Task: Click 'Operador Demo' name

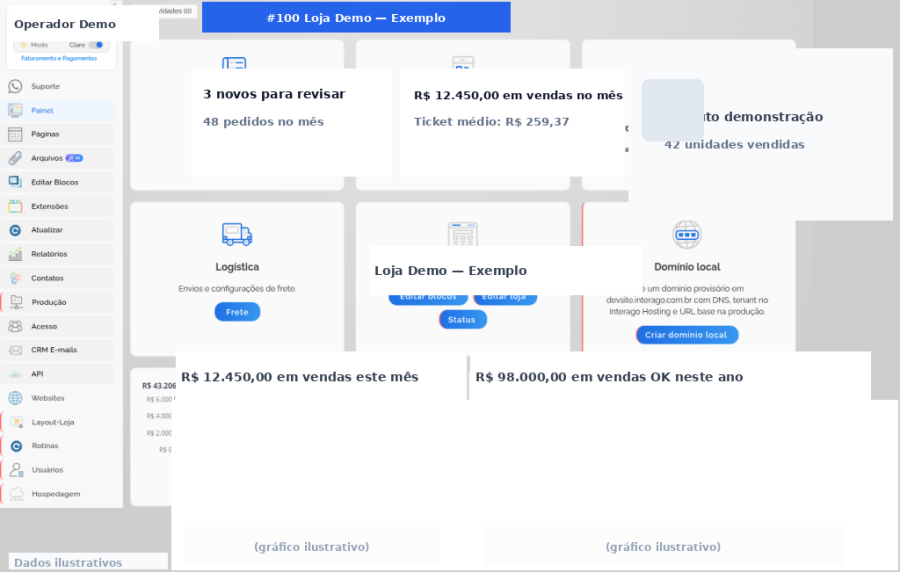Action: 65,24
